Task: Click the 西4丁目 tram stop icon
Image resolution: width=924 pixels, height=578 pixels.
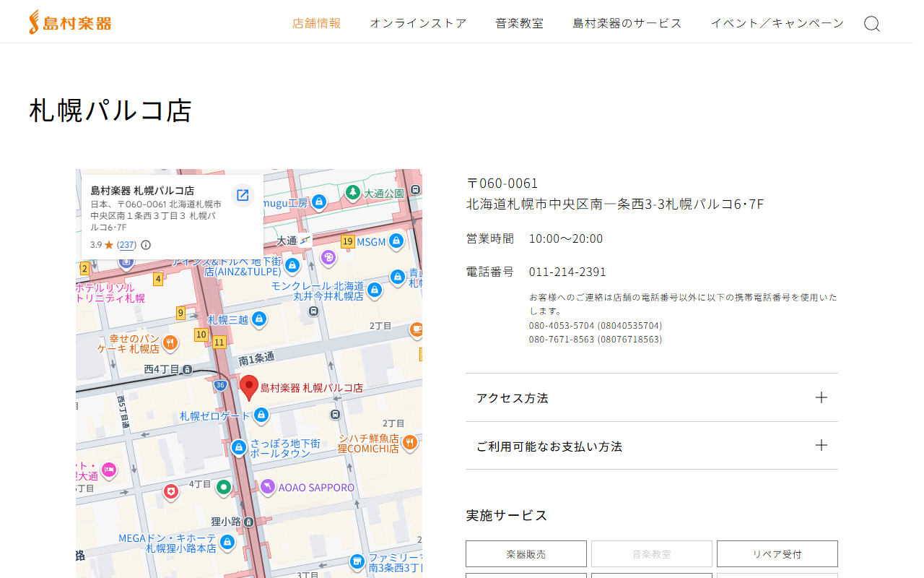Action: (x=187, y=369)
